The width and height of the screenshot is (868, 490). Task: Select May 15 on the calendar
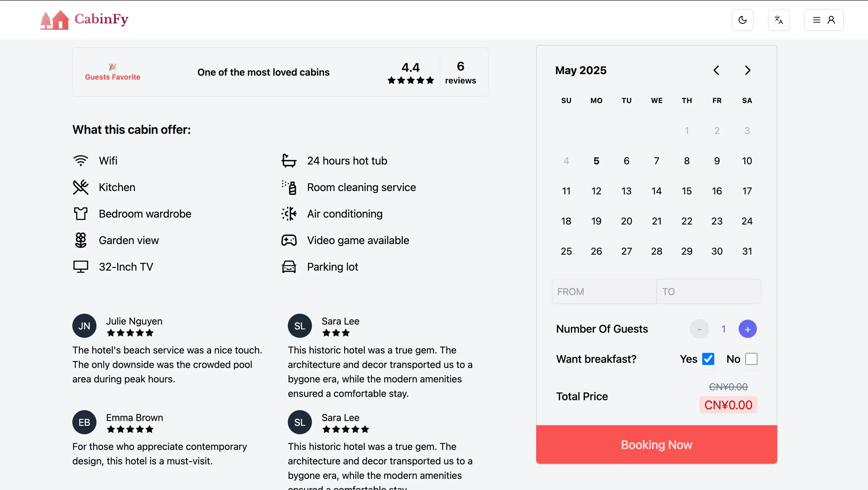click(x=686, y=191)
